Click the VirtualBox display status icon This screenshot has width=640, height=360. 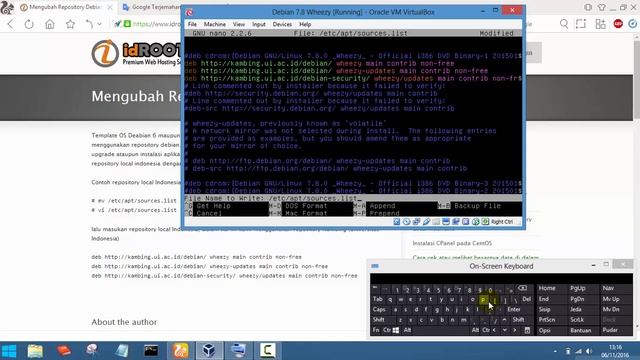[446, 222]
